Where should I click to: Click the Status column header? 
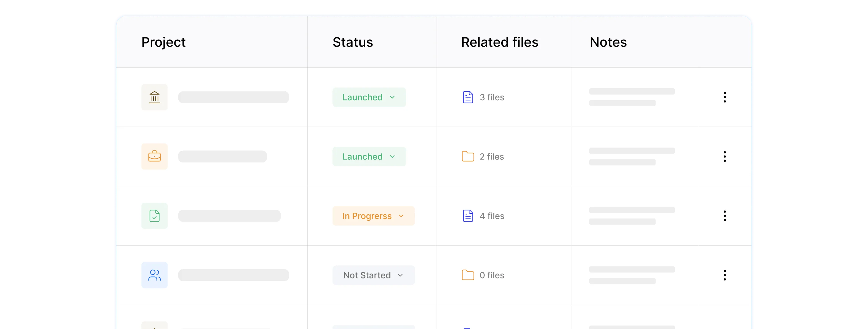click(353, 42)
